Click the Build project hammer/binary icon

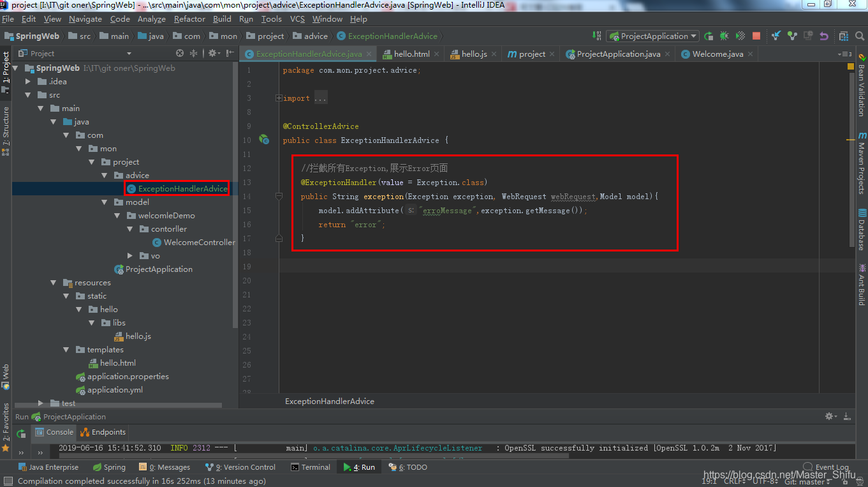click(596, 36)
